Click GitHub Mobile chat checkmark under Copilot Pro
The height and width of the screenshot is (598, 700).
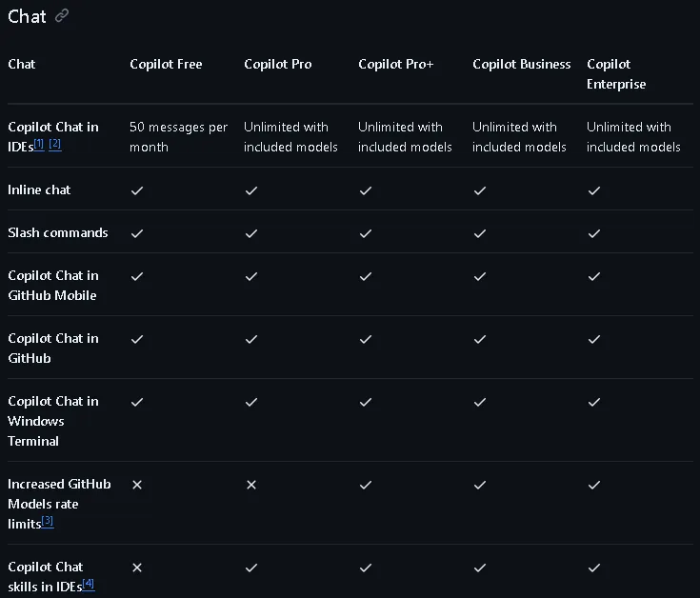tap(251, 276)
